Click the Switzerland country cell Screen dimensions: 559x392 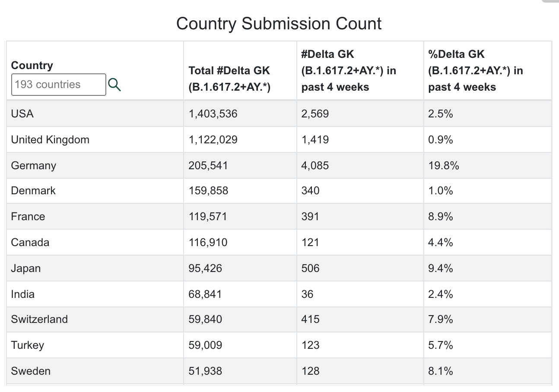[95, 319]
